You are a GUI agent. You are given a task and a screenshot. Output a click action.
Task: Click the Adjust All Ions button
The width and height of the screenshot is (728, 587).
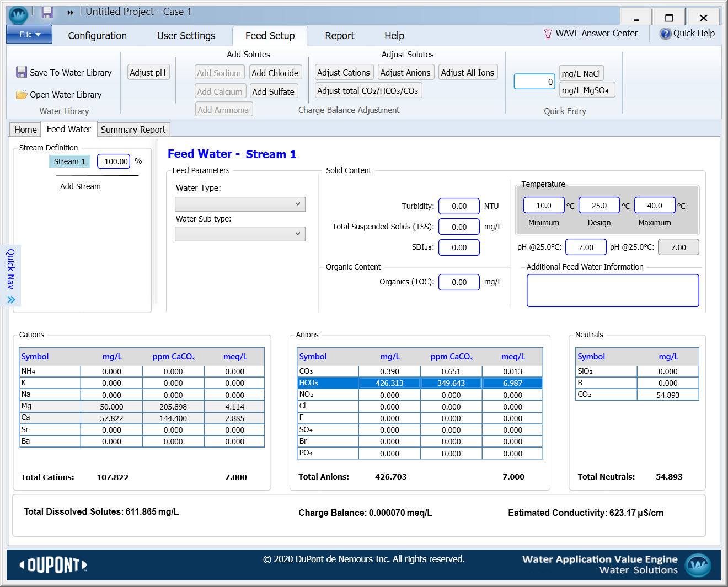click(x=468, y=72)
